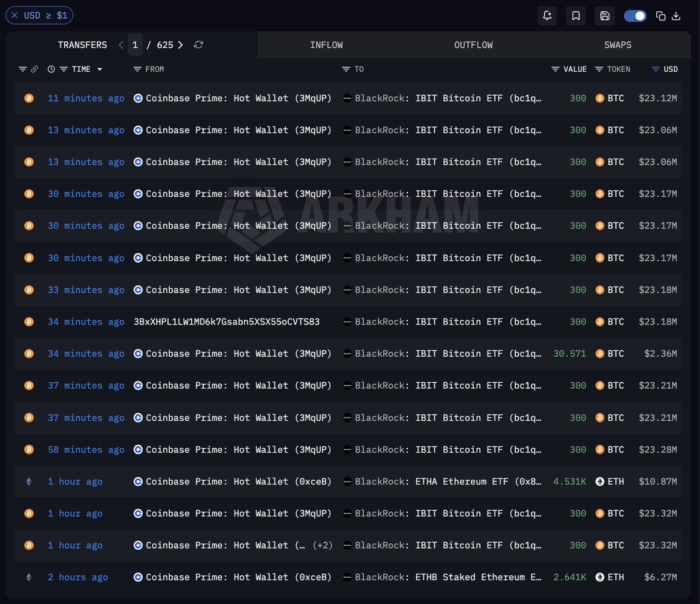Click the $6.27M USD amount
700x604 pixels.
tap(661, 577)
